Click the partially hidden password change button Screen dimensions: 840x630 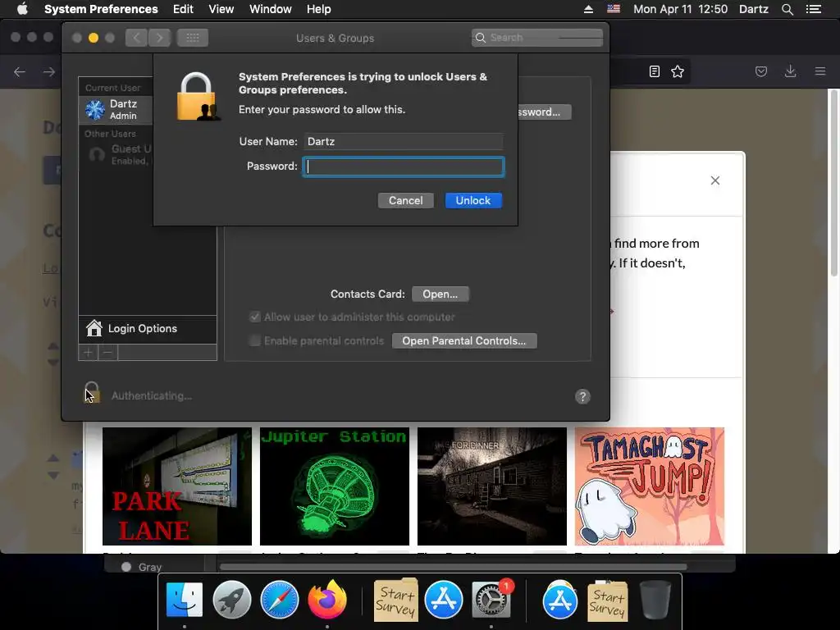(x=545, y=112)
